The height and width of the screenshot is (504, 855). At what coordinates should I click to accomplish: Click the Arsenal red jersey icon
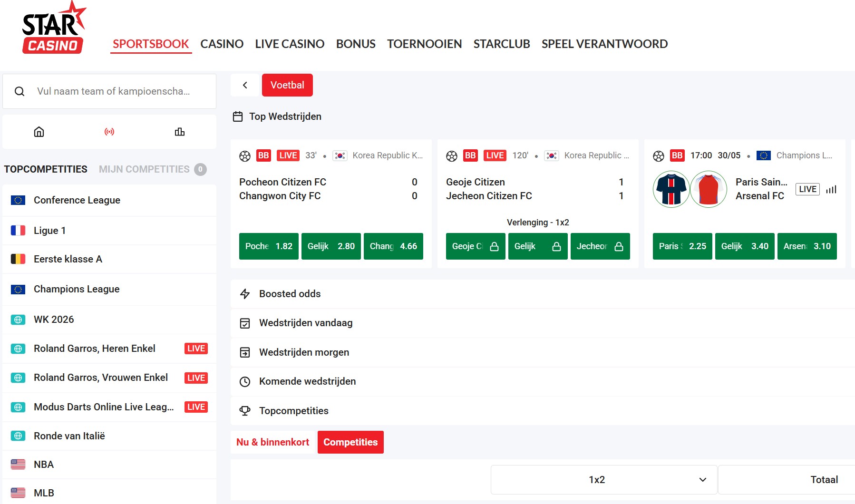coord(709,189)
